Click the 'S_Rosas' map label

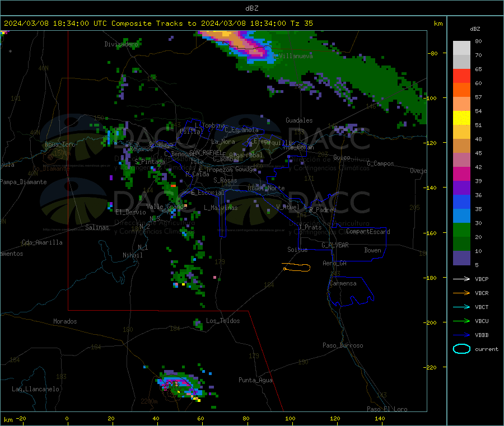[225, 180]
